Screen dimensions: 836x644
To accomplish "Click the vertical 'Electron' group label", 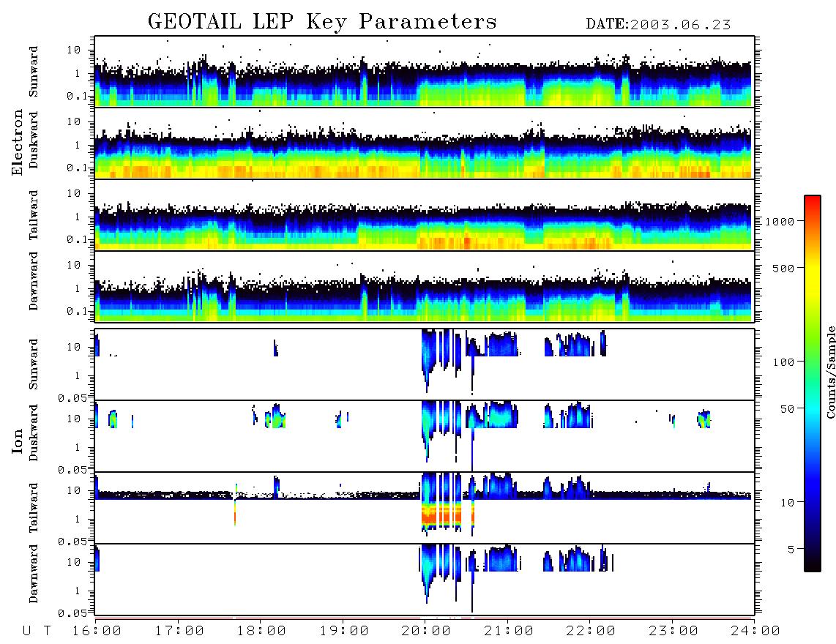I will [x=18, y=143].
